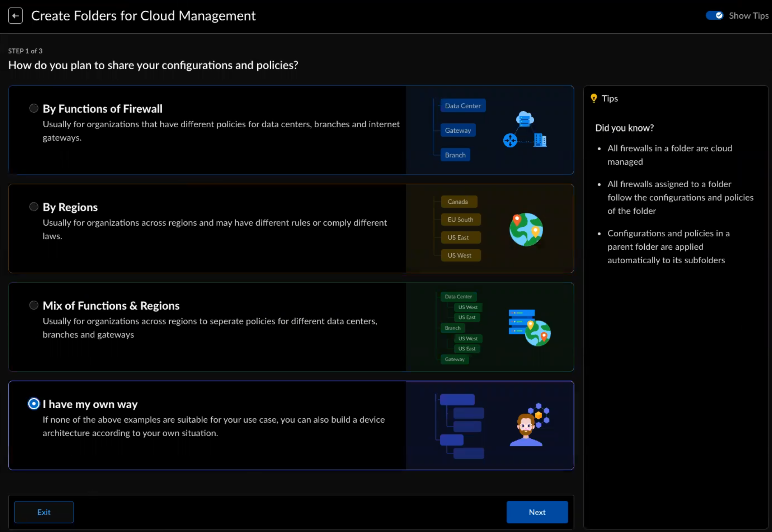Select the By Regions radio button

point(34,207)
